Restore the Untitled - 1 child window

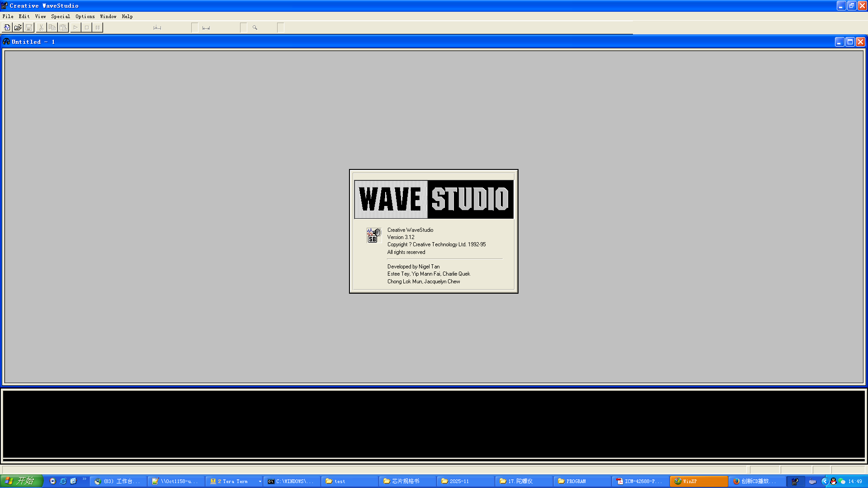click(x=850, y=42)
